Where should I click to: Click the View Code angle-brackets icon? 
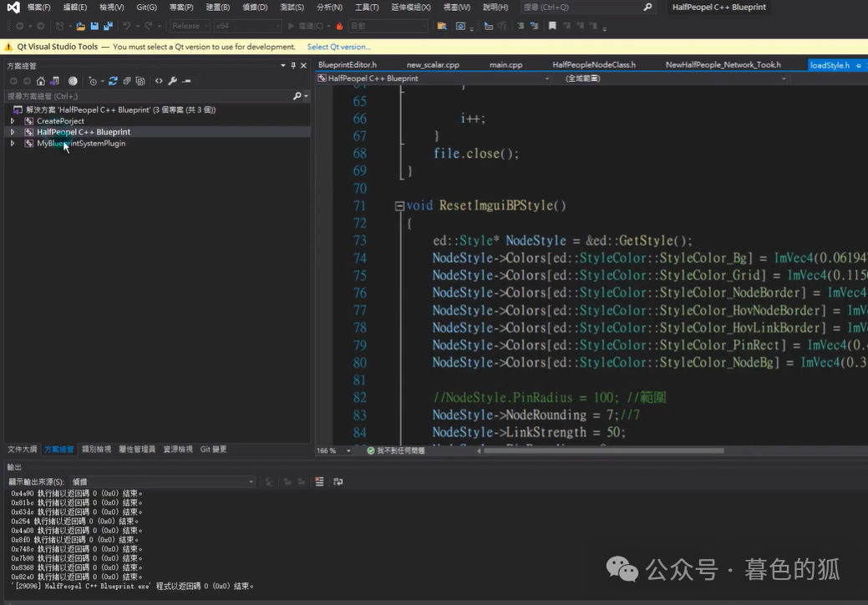[x=159, y=81]
